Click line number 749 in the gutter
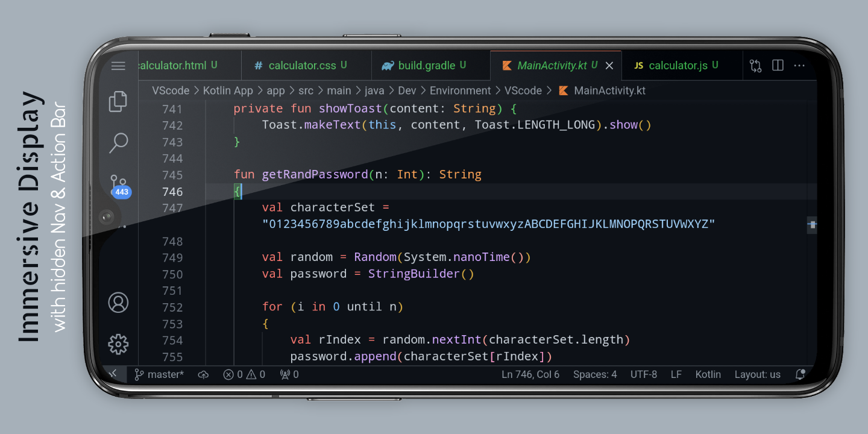The height and width of the screenshot is (434, 868). 172,257
